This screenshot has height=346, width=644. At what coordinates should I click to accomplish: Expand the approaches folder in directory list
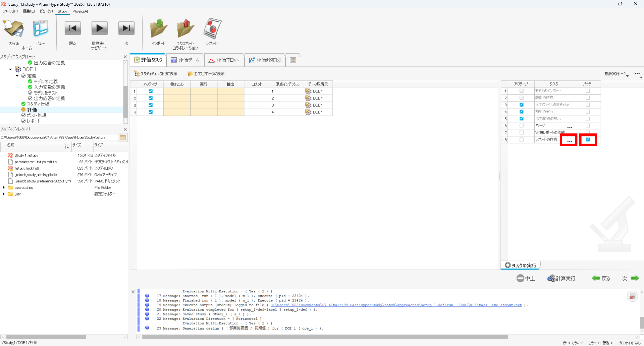[x=4, y=187]
